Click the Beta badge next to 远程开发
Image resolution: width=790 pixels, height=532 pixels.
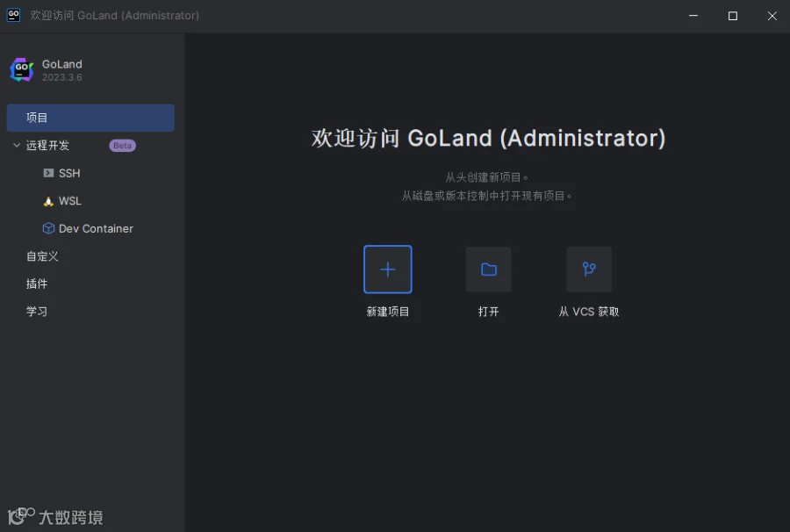(x=122, y=146)
